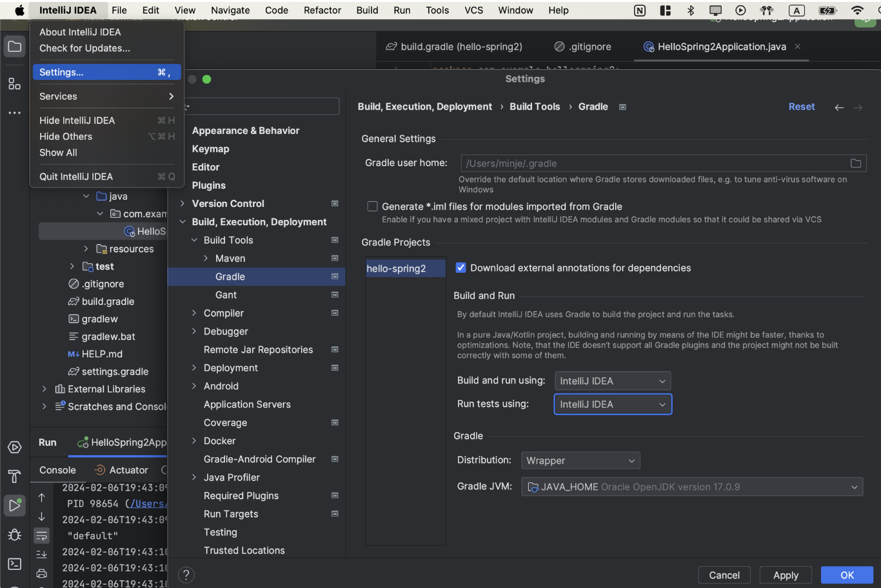Image resolution: width=881 pixels, height=588 pixels.
Task: Click the Notion icon in menu bar
Action: 640,10
